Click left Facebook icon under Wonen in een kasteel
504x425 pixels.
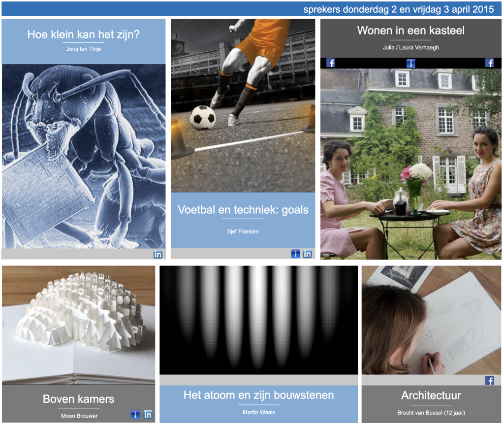(331, 63)
